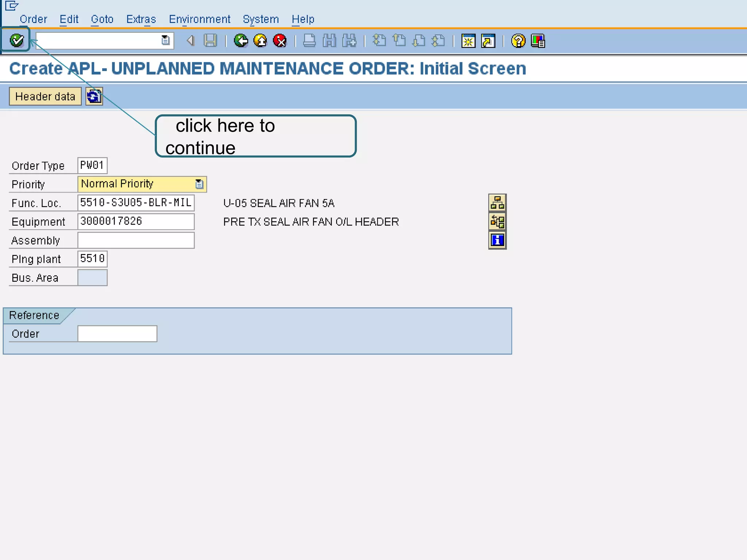The image size is (747, 560).
Task: Click the empty Assembly input field
Action: coord(136,240)
